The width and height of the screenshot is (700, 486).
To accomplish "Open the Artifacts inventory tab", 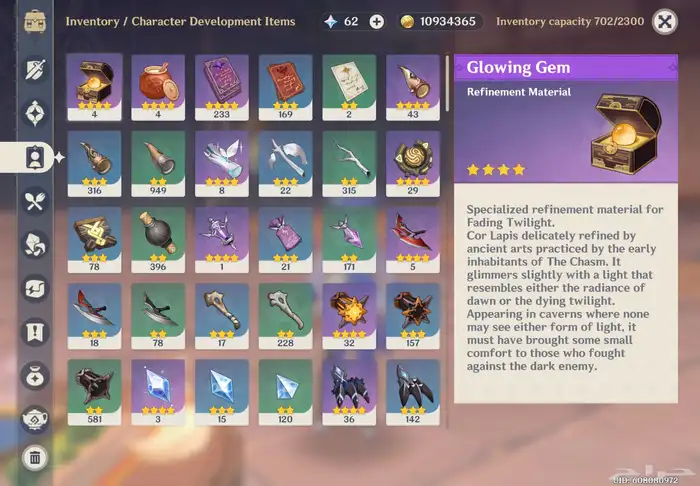I will coord(35,113).
